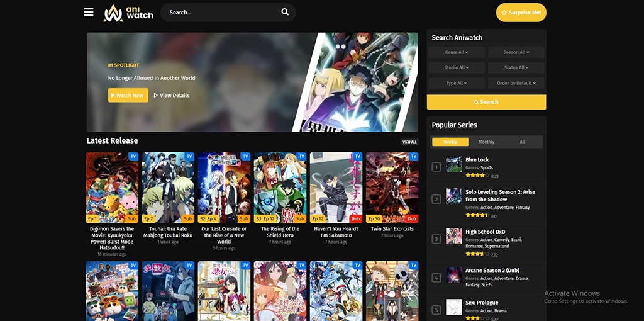644x321 pixels.
Task: Click rank number 3 box
Action: click(x=436, y=239)
